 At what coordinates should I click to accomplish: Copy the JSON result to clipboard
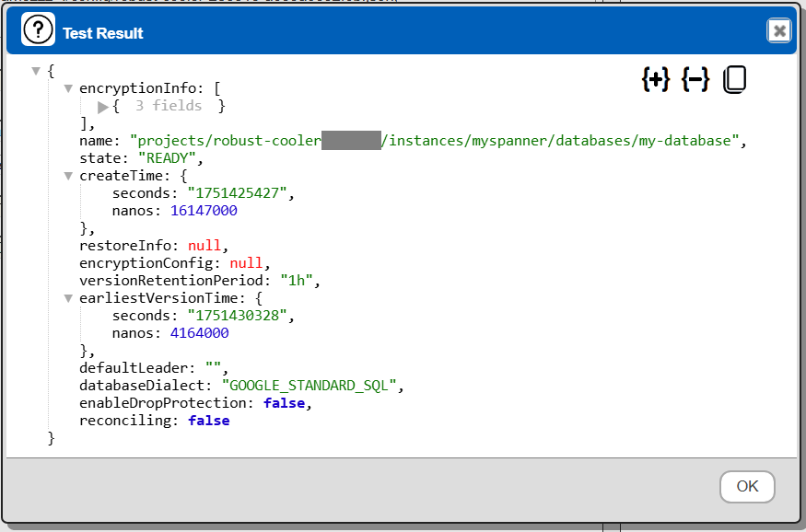pos(734,80)
